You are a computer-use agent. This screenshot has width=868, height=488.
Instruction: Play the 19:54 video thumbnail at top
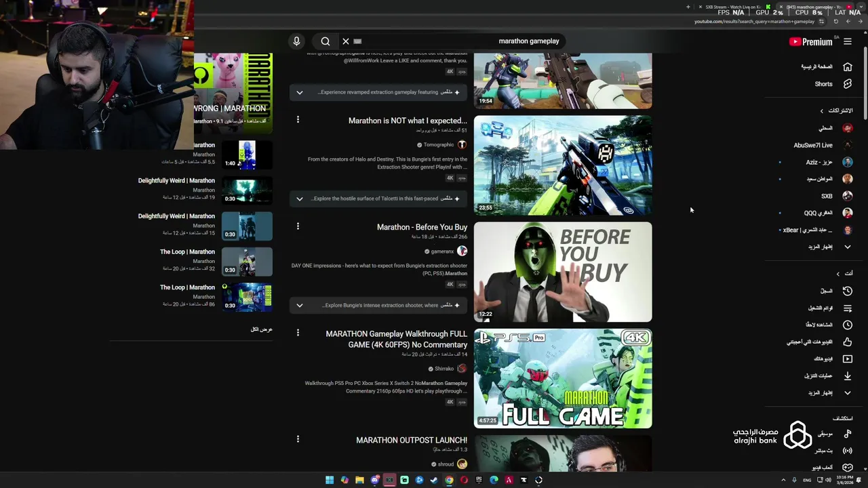coord(563,81)
